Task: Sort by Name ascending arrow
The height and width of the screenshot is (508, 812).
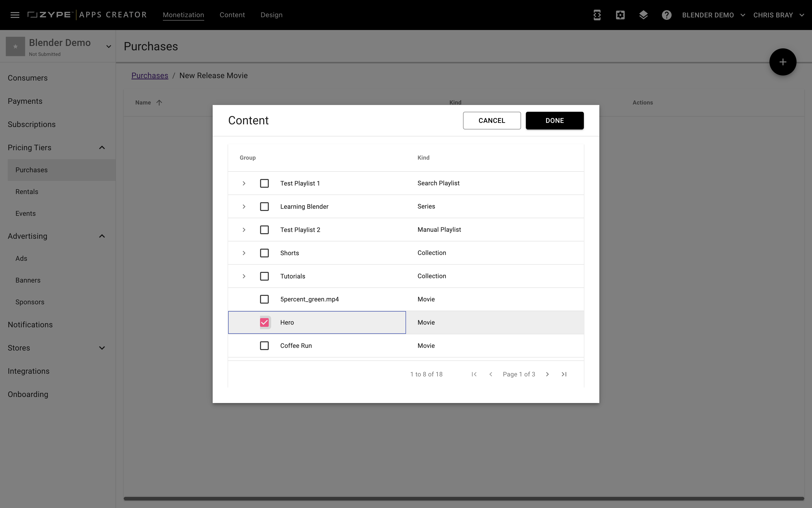Action: pos(159,103)
